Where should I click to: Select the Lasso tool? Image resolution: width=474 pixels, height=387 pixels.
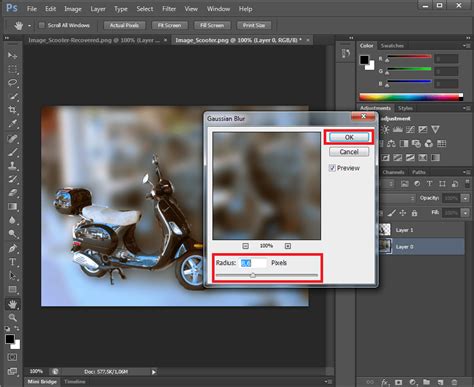[x=12, y=83]
